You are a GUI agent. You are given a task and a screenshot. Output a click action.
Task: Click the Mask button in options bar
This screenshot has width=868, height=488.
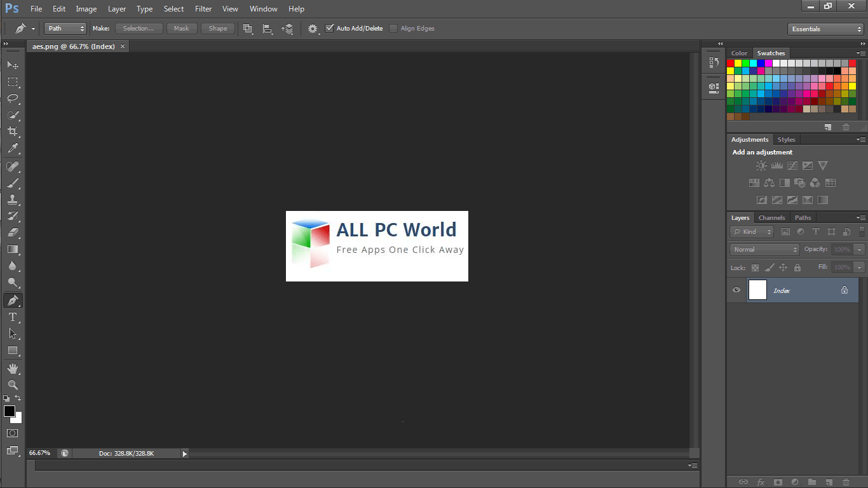pos(182,28)
